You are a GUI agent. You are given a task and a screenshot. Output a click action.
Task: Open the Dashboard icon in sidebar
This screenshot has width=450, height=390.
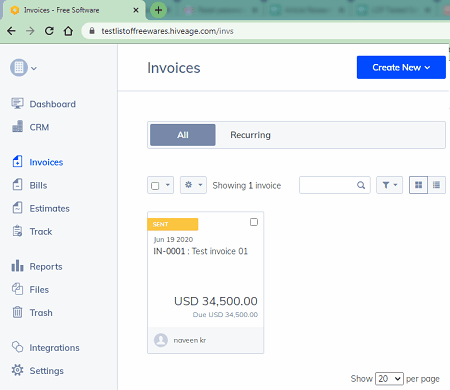click(17, 104)
